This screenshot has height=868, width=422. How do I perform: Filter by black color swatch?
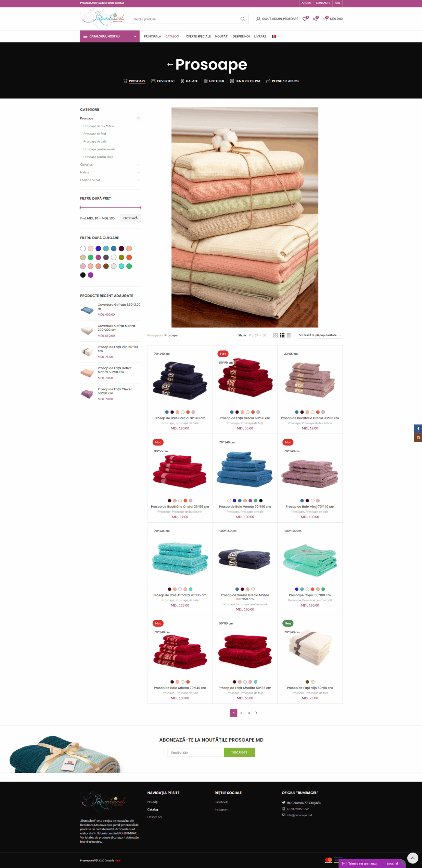[83, 275]
